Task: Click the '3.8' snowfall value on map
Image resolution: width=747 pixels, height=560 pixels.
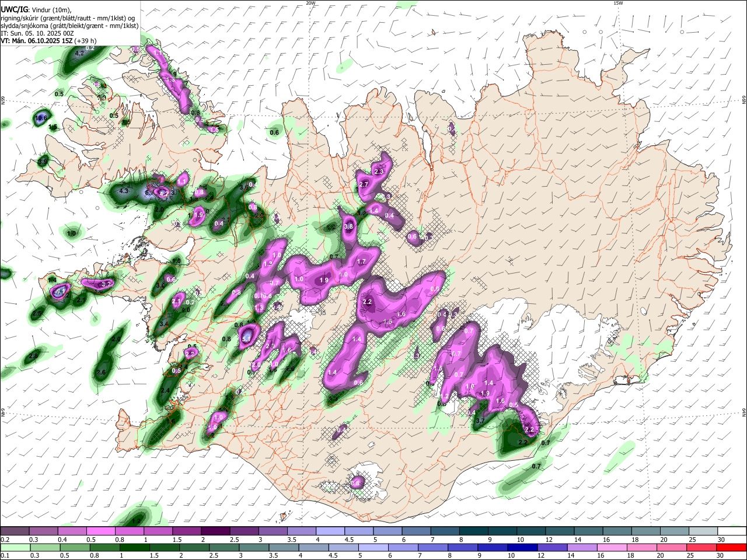Action: pyautogui.click(x=349, y=226)
